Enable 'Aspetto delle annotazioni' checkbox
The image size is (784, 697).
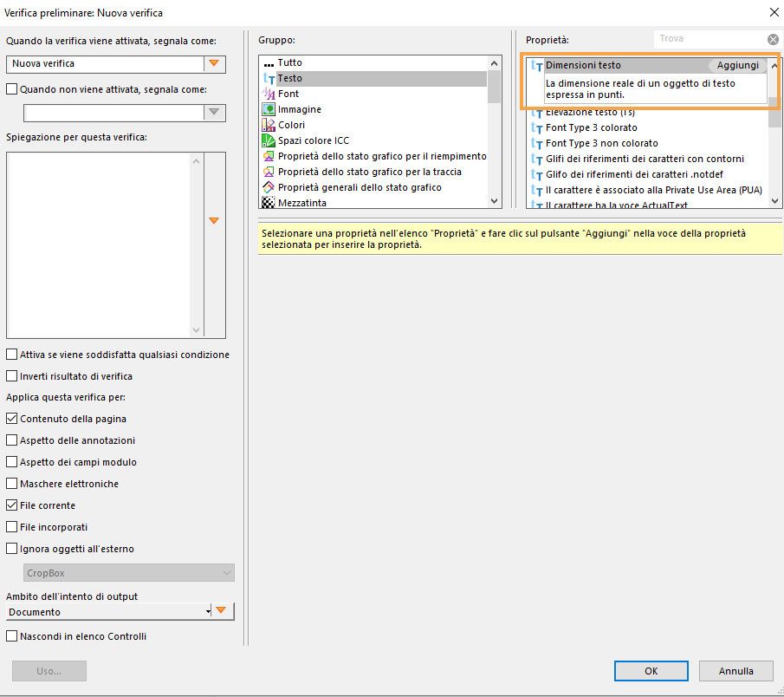coord(11,440)
